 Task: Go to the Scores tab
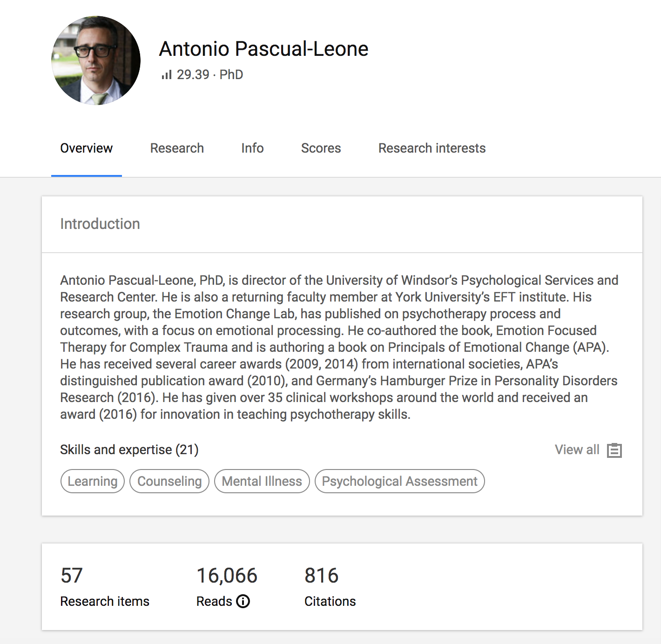coord(321,148)
